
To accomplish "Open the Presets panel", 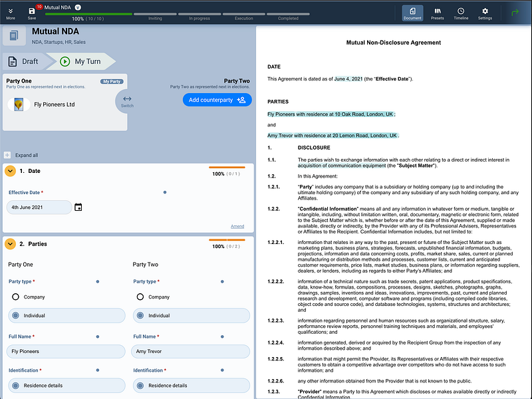I will point(438,13).
